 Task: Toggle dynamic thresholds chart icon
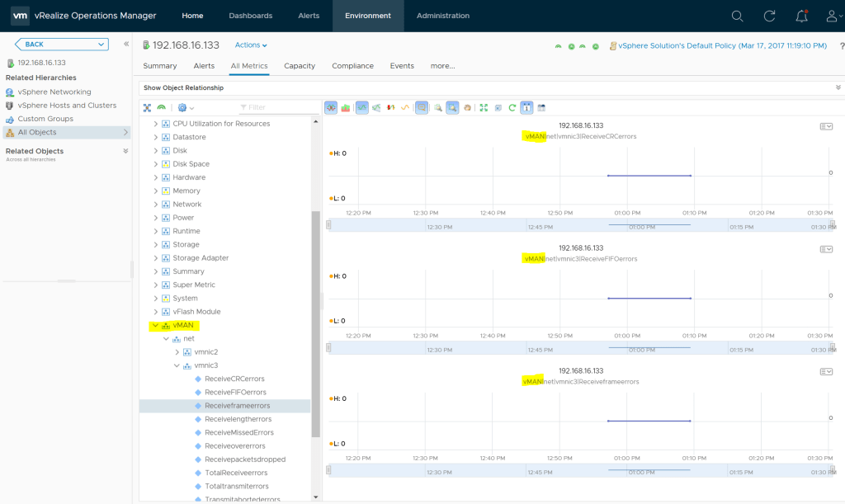[362, 108]
